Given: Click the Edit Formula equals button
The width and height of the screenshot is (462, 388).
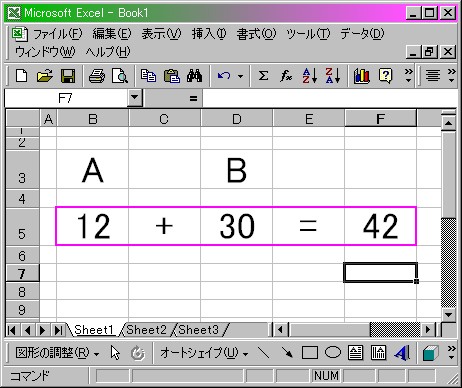Looking at the screenshot, I should [x=193, y=98].
